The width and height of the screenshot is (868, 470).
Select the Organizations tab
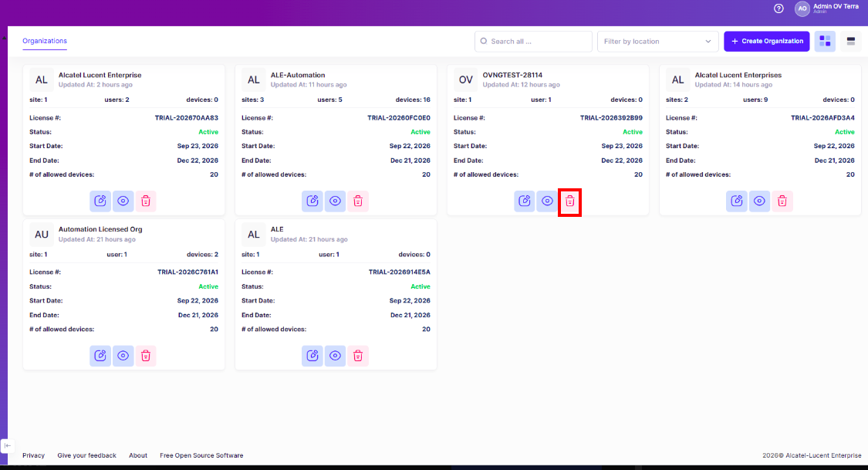[x=45, y=41]
